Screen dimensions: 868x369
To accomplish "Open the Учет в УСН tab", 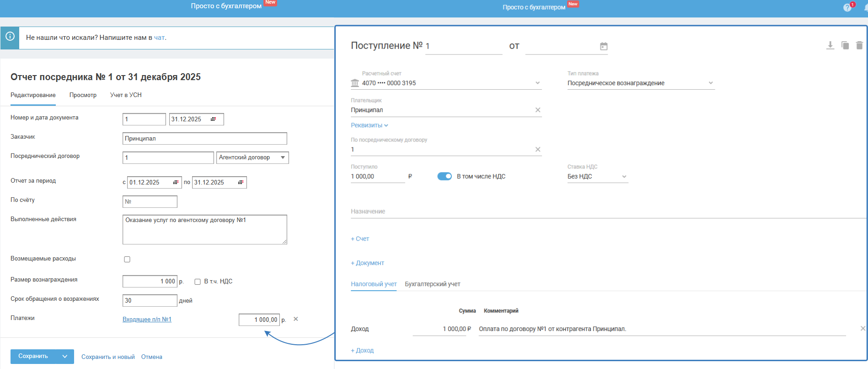I will 126,95.
